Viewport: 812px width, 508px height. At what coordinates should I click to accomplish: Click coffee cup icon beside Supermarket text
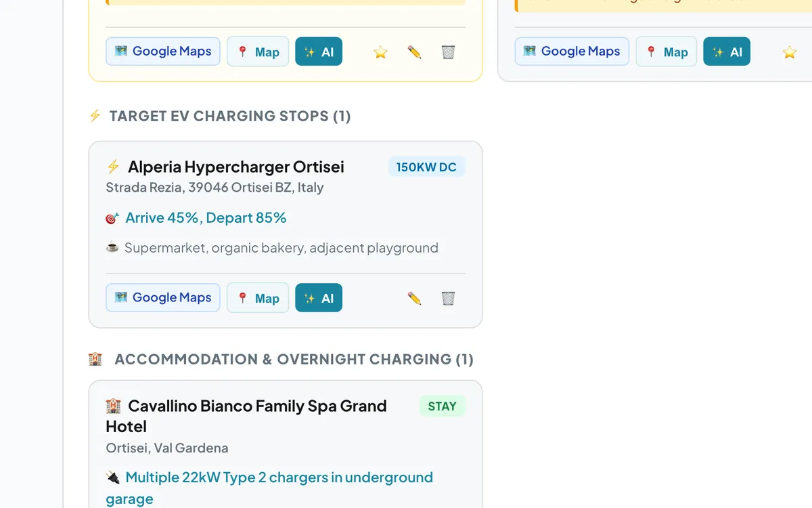click(x=112, y=248)
